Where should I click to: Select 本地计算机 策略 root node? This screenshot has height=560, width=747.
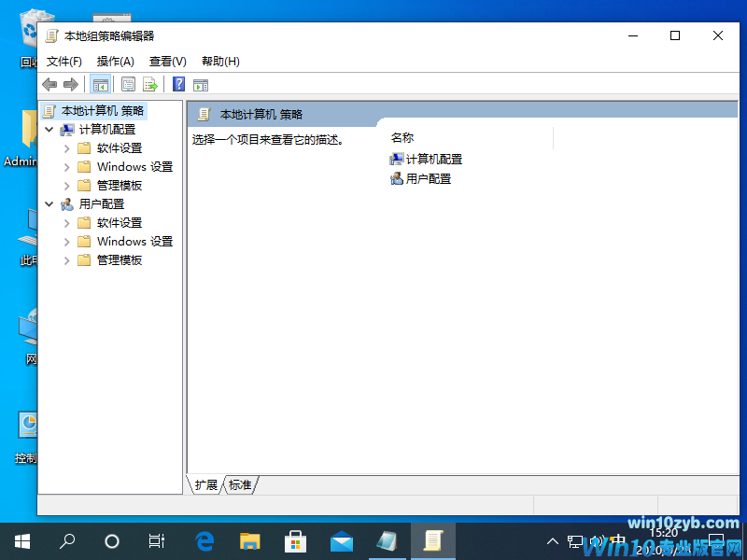(103, 110)
